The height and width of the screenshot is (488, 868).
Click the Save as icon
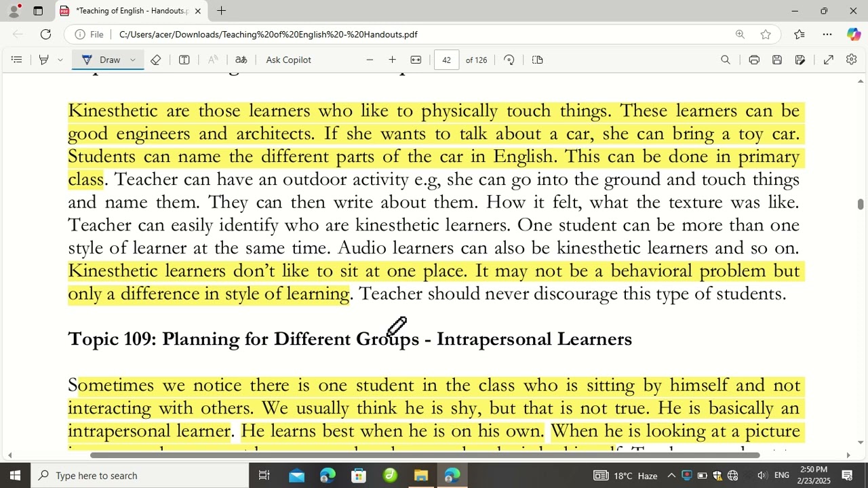point(800,60)
